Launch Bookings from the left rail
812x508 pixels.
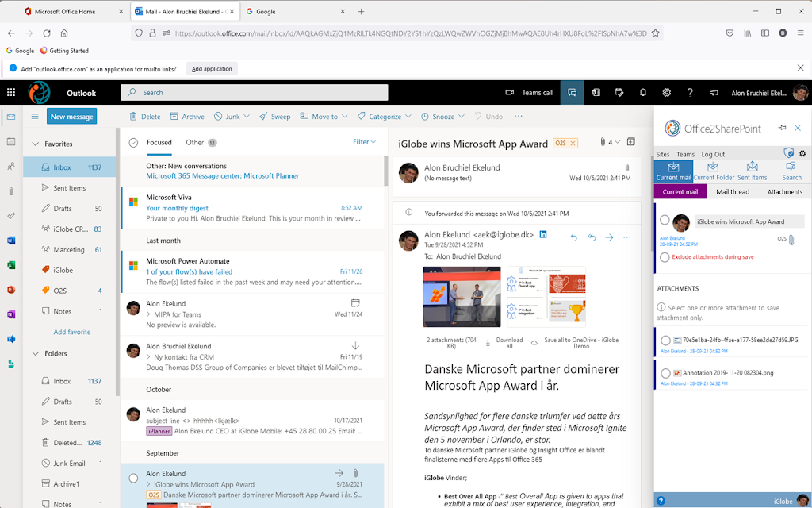pos(11,364)
